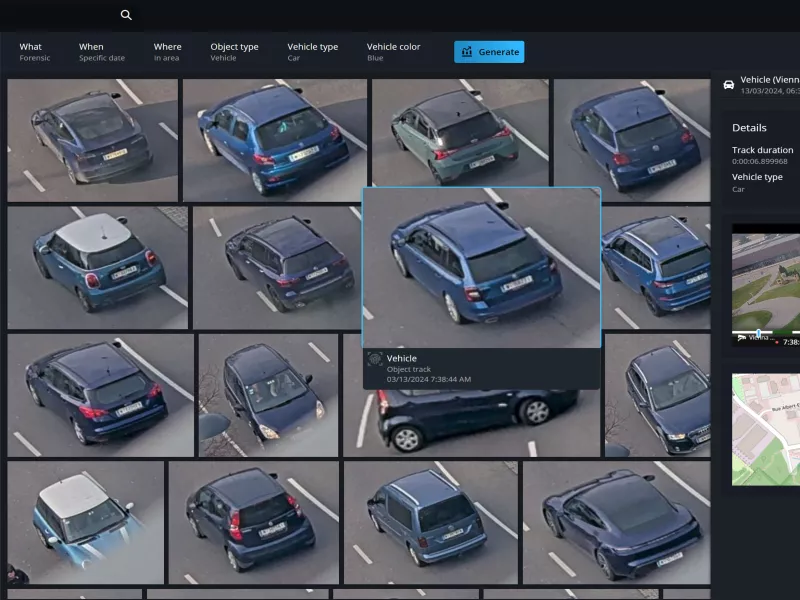Click the Details heading
Screen dimensions: 800x600
coord(749,128)
